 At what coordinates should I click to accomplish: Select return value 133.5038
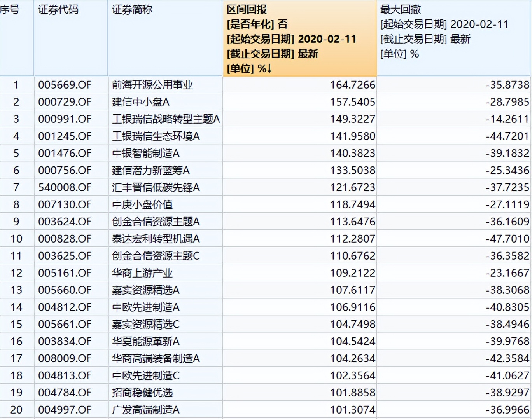(x=353, y=170)
